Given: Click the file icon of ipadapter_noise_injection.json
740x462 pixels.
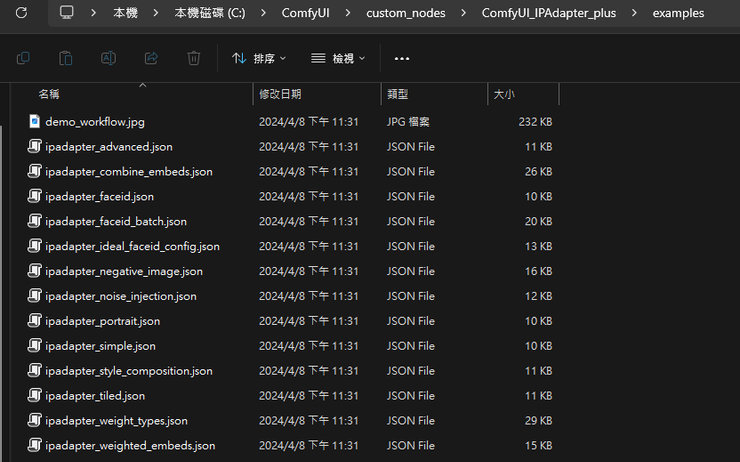Looking at the screenshot, I should coord(34,295).
